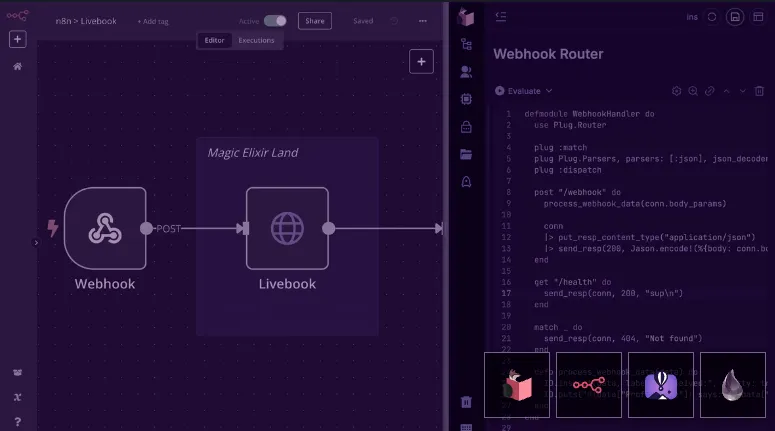Viewport: 775px width, 431px height.
Task: Select the Elixir drop thumbnail
Action: [x=733, y=385]
